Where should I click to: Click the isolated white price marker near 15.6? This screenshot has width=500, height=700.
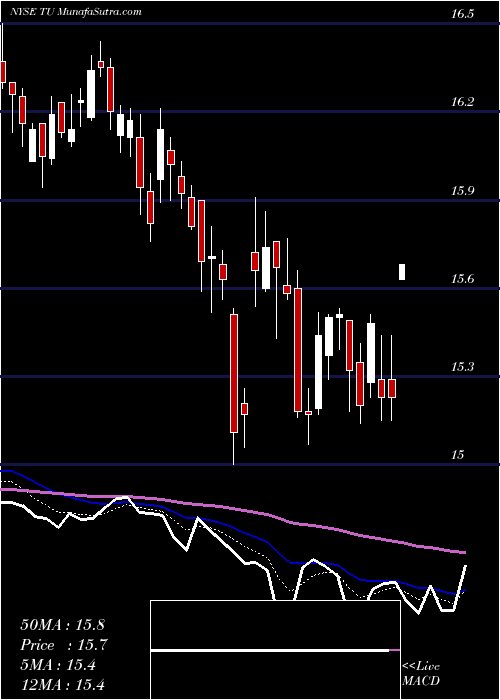[x=402, y=272]
